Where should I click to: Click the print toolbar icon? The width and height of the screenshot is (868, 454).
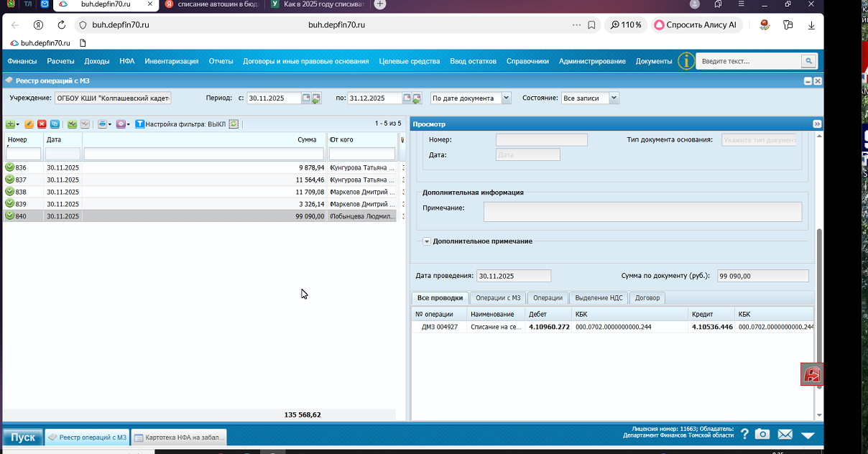(103, 124)
